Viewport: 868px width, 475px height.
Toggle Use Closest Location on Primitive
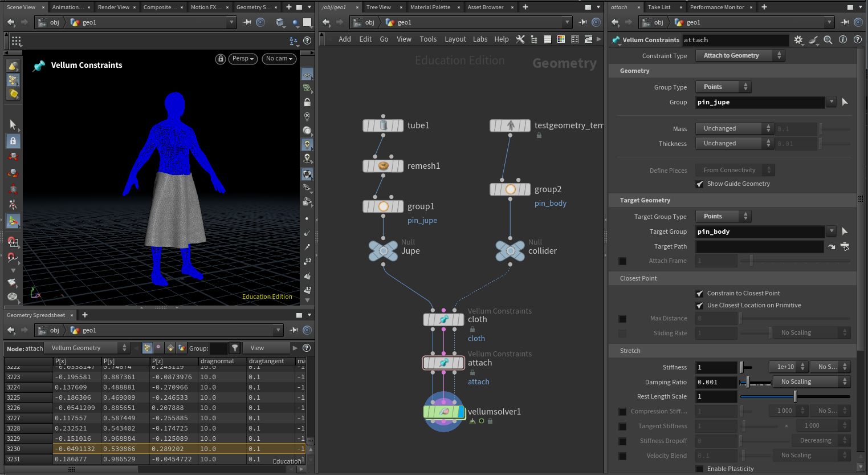click(699, 306)
